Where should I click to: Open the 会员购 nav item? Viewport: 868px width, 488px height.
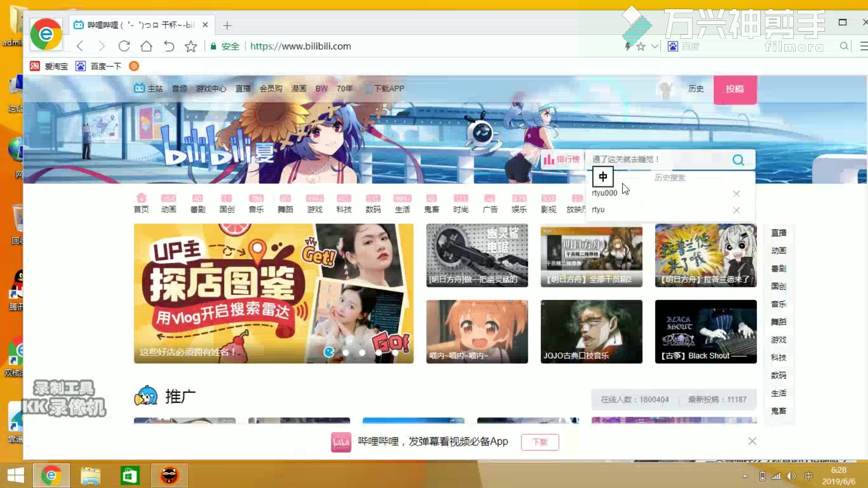click(x=271, y=89)
